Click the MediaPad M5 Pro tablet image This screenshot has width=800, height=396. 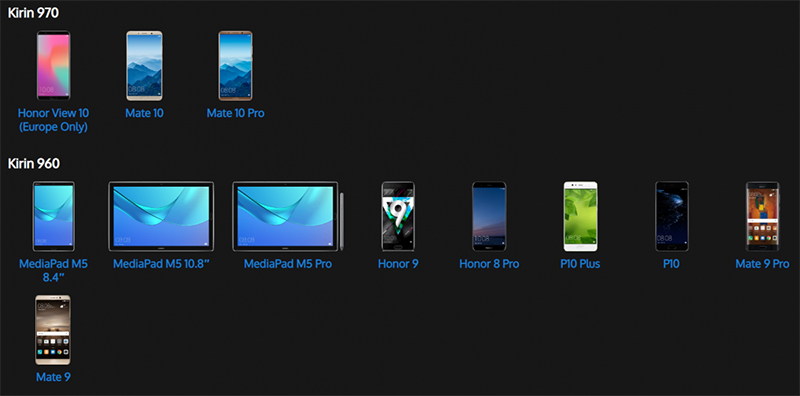tap(288, 216)
